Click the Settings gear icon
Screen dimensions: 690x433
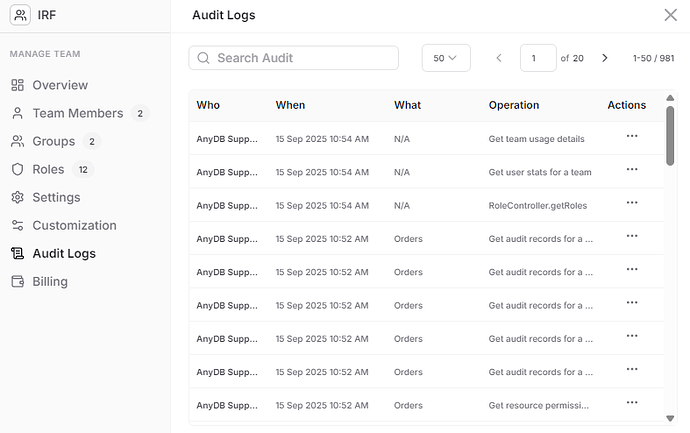(18, 197)
